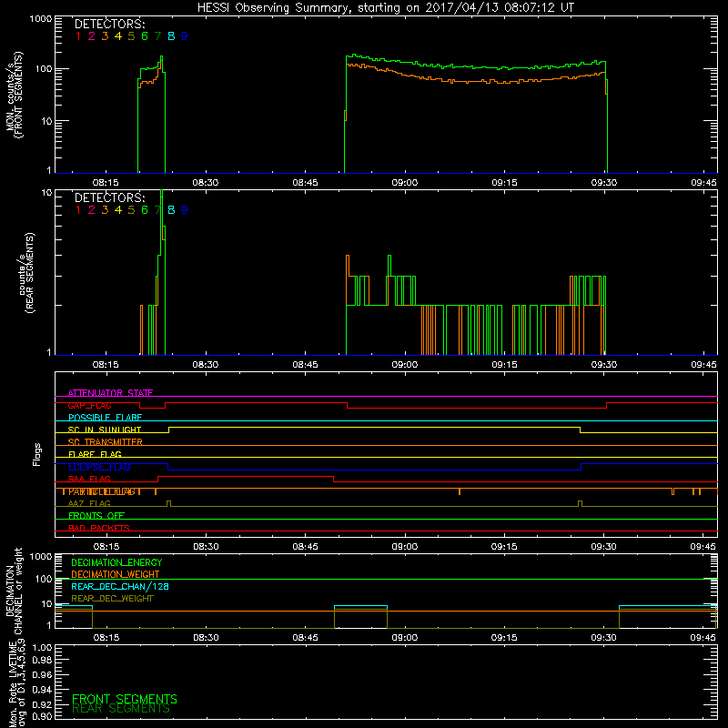Select the FRONTS_OFF flag label

pyautogui.click(x=96, y=516)
